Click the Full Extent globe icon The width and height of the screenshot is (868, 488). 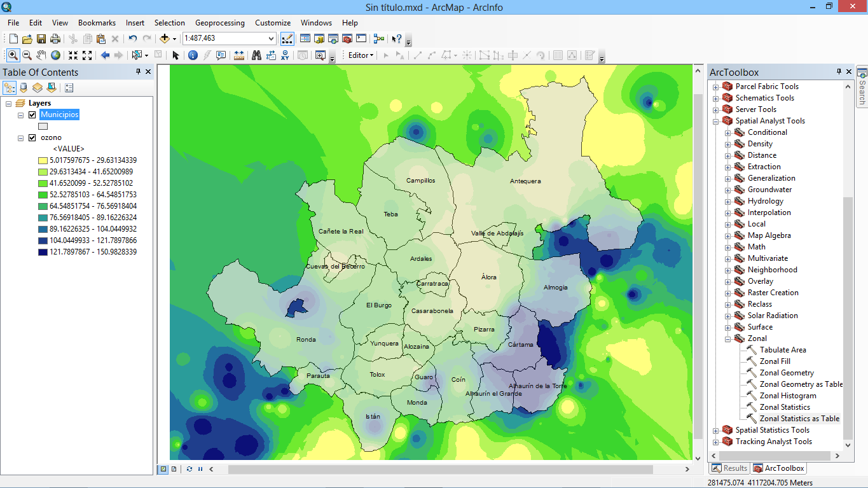56,55
